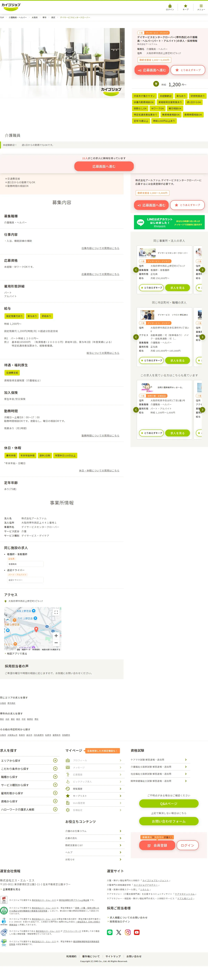Toggle fullscreen view on the map

point(56,612)
